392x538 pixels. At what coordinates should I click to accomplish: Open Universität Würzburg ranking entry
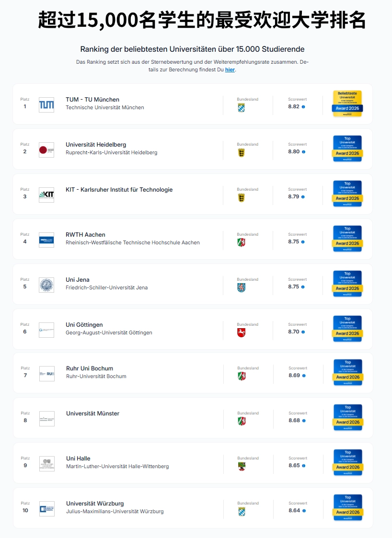(193, 508)
